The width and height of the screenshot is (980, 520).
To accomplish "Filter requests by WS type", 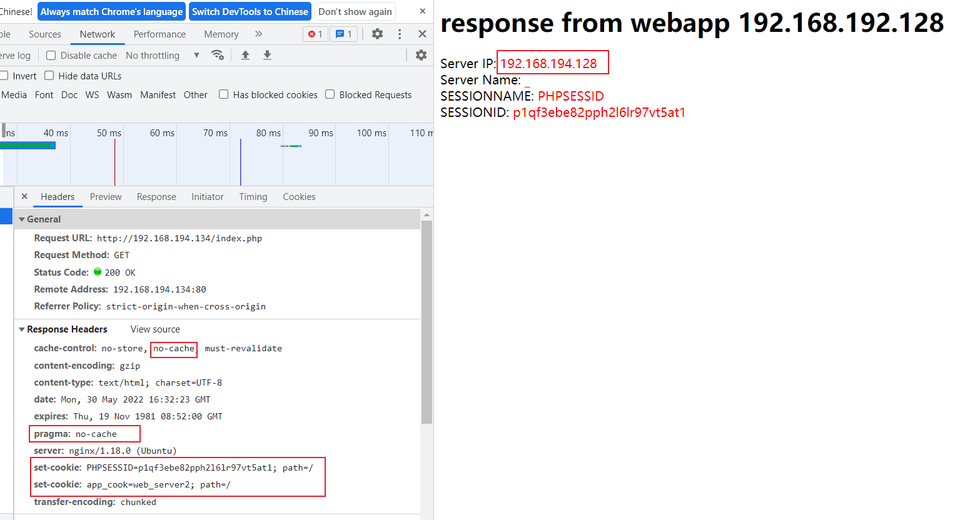I will (92, 94).
